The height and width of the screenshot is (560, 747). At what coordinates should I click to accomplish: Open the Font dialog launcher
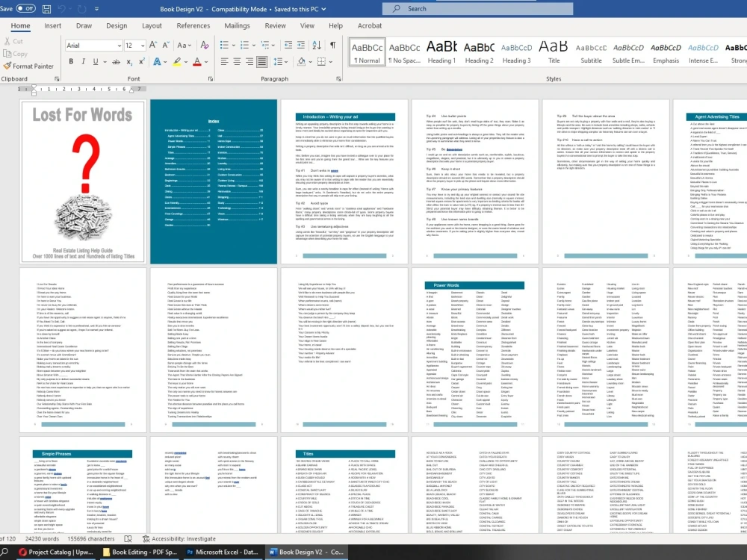click(211, 79)
